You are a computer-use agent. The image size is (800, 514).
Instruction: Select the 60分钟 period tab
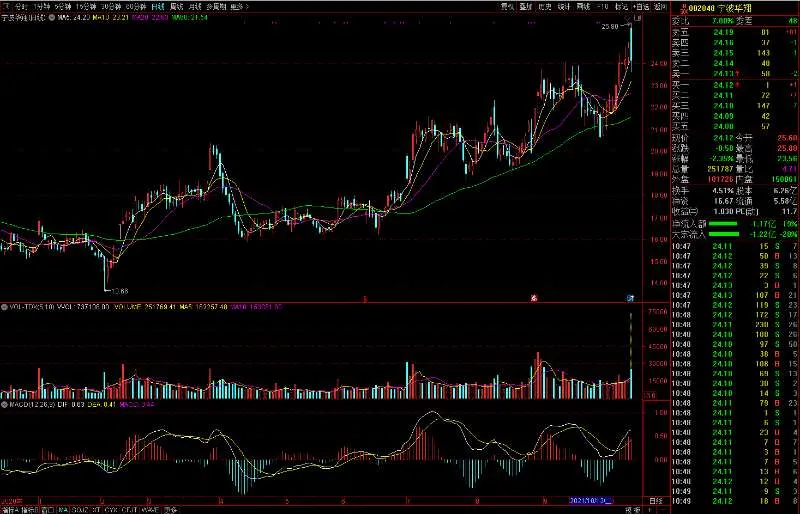pyautogui.click(x=136, y=7)
